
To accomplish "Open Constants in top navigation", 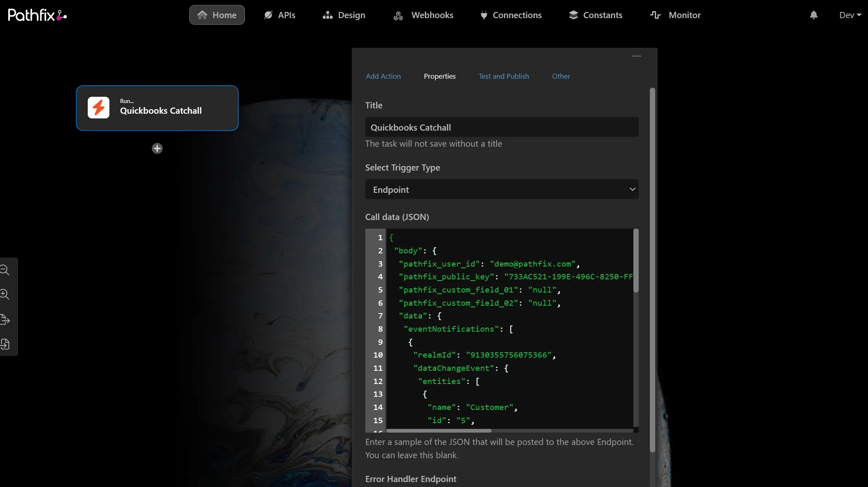I will (x=595, y=15).
